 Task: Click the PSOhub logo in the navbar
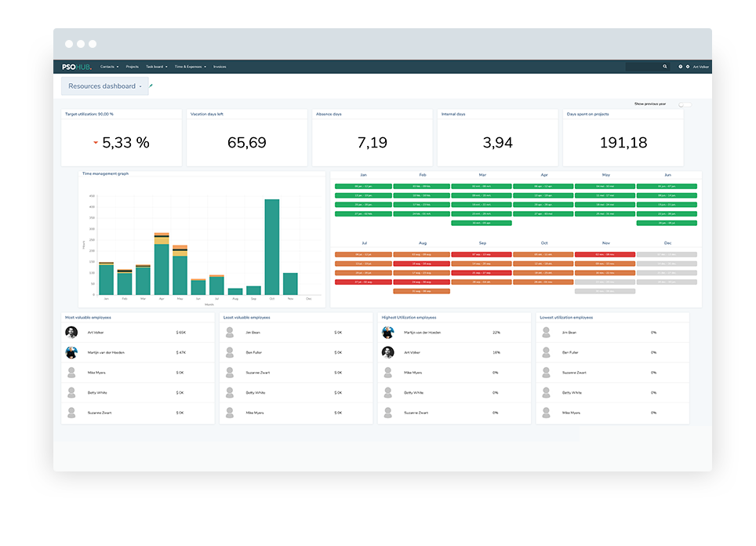(x=77, y=67)
